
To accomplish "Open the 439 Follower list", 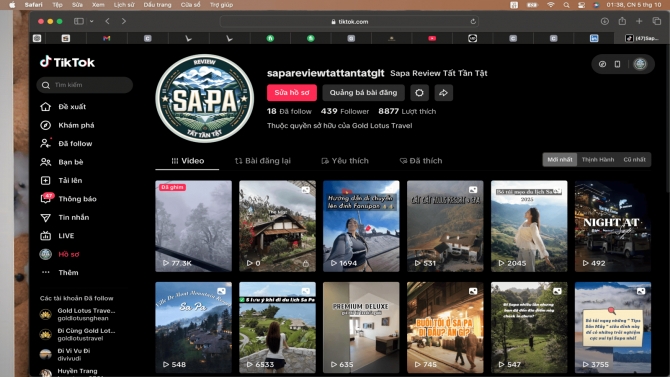I will (x=345, y=111).
